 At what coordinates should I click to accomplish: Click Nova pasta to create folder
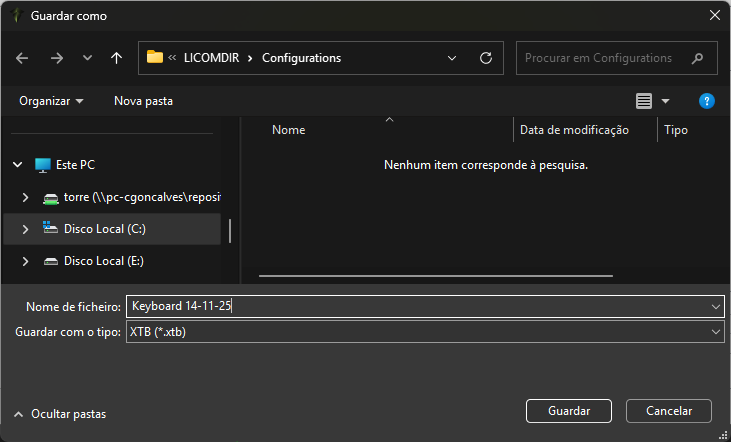pyautogui.click(x=143, y=101)
